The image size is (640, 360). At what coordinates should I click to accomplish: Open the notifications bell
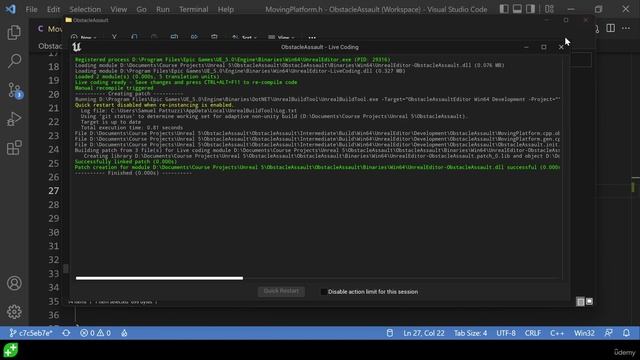[x=626, y=333]
